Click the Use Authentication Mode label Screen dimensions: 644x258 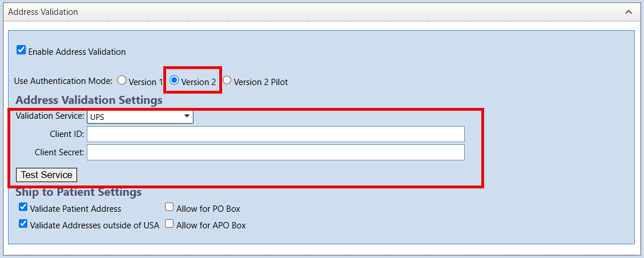(x=63, y=81)
